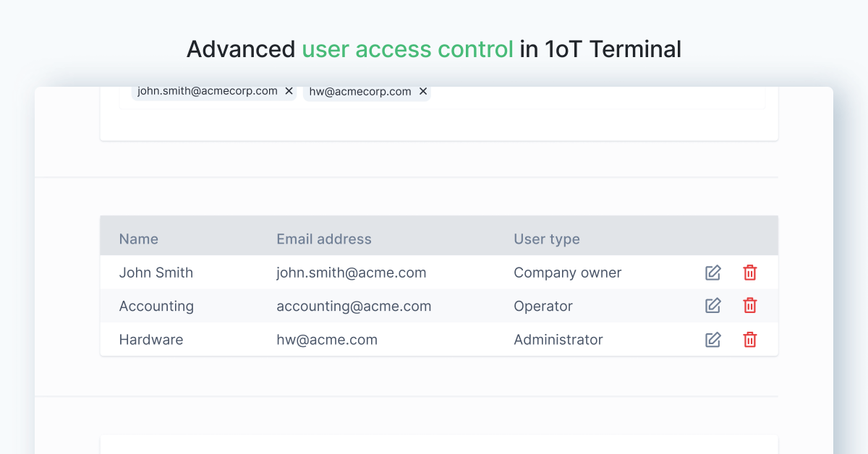Remove the hw@acmecorp.com email chip
The image size is (868, 454).
423,91
